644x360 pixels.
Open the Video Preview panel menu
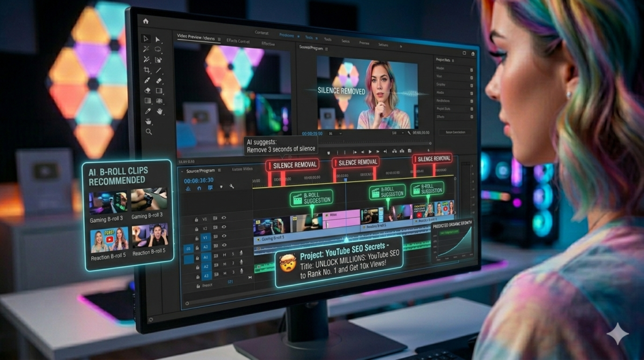219,40
